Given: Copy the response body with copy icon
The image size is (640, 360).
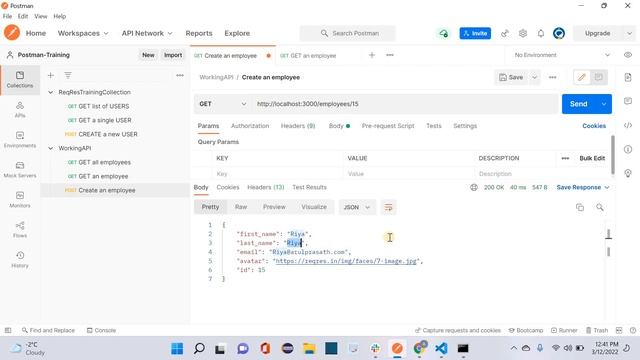Looking at the screenshot, I should pyautogui.click(x=580, y=207).
